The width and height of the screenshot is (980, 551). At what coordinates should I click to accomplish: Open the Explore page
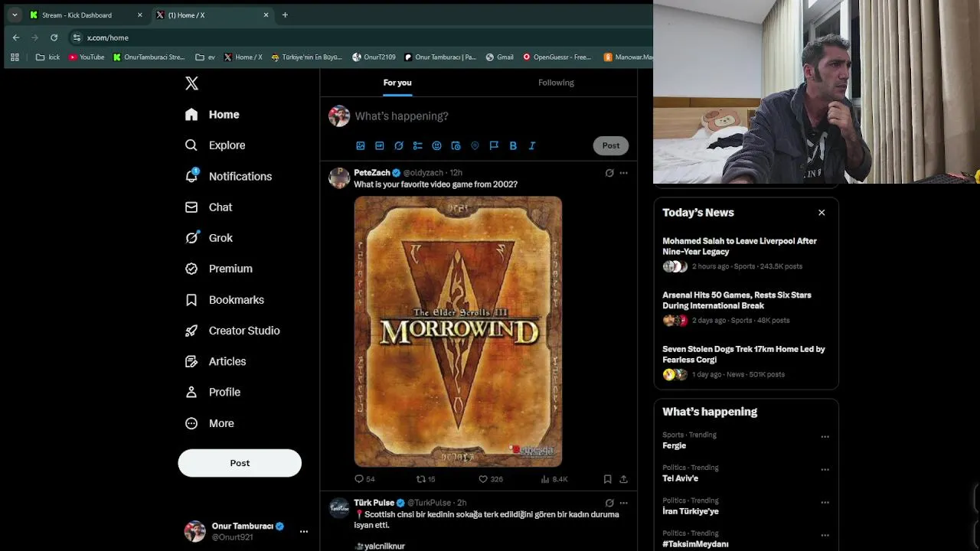215,145
